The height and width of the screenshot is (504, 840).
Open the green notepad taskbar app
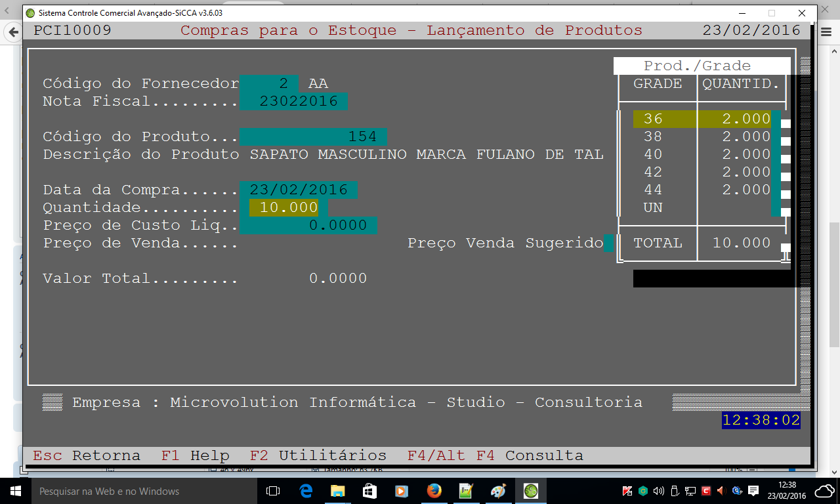coord(466,491)
